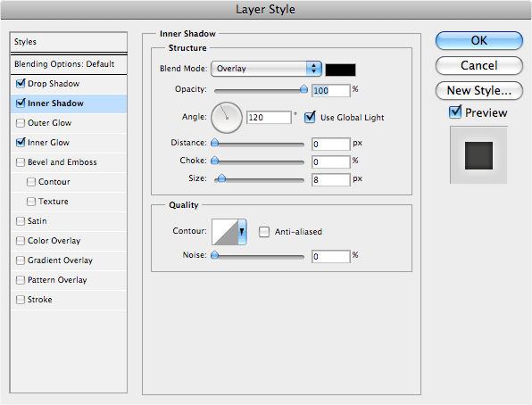Viewport: 532px width, 405px height.
Task: Click the OK button
Action: (478, 40)
